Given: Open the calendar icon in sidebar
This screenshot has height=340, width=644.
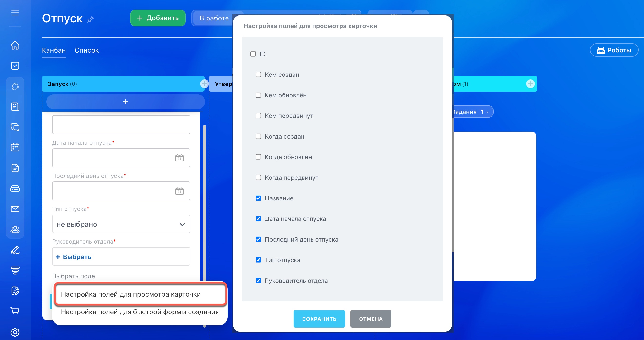Looking at the screenshot, I should 15,148.
